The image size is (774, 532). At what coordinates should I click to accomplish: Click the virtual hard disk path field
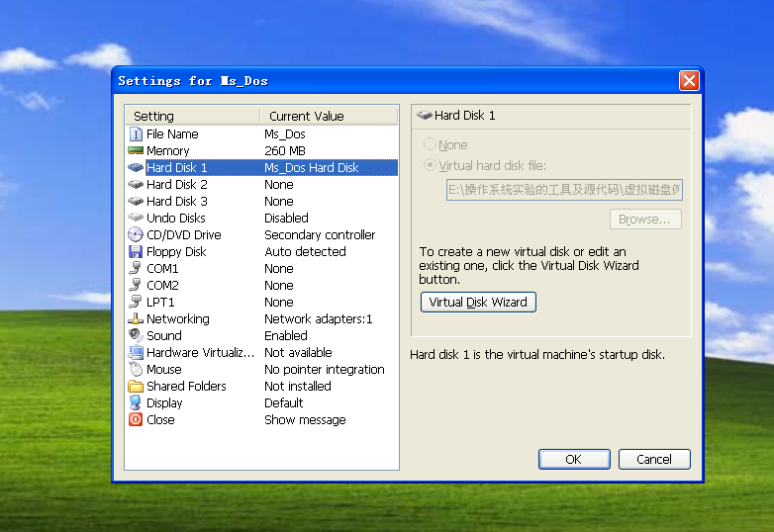(x=564, y=190)
